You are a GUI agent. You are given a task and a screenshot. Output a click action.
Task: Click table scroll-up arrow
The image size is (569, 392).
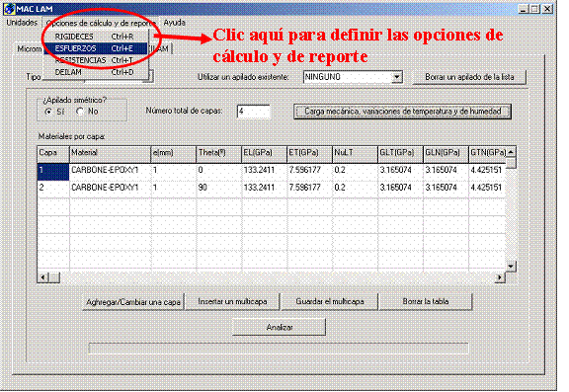pyautogui.click(x=511, y=152)
